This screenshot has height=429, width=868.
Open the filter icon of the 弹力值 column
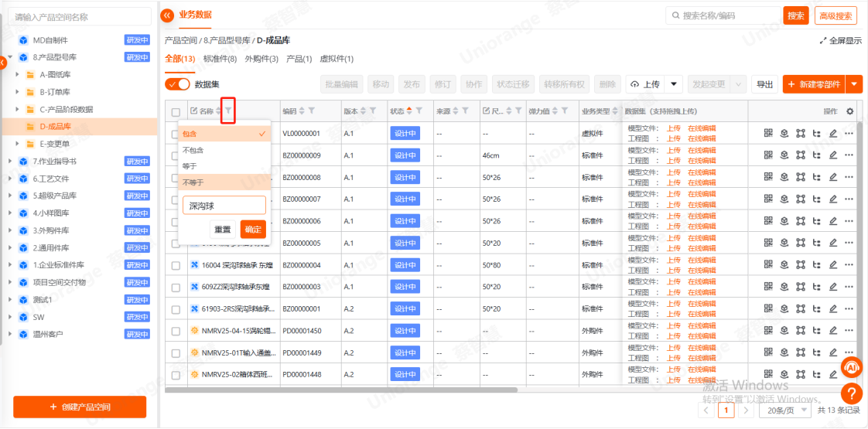click(x=565, y=111)
